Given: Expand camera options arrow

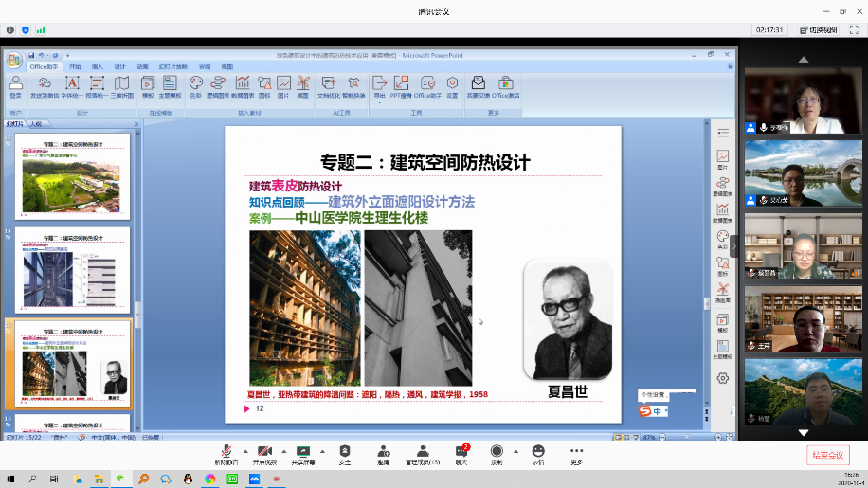Looking at the screenshot, I should click(283, 451).
